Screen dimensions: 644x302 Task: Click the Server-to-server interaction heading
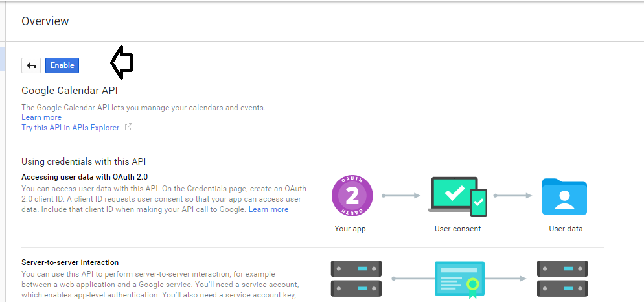click(70, 262)
